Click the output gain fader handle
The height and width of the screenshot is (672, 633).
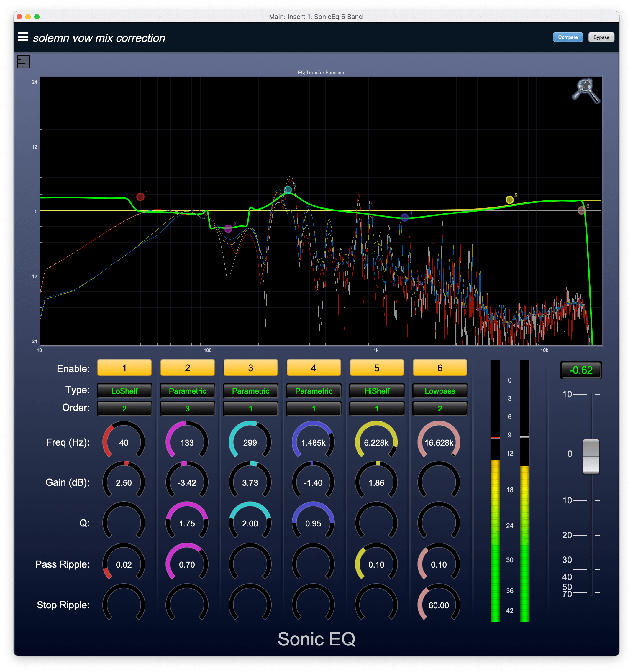click(x=591, y=456)
